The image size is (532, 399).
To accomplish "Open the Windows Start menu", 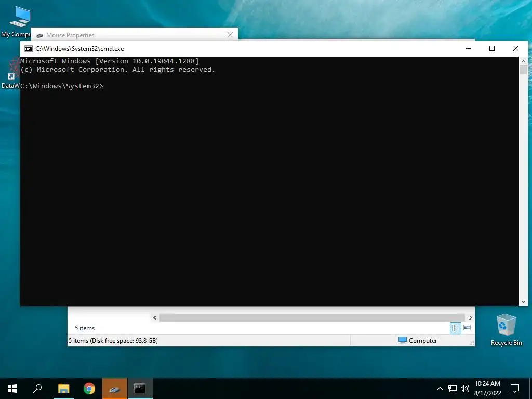I will 12,389.
